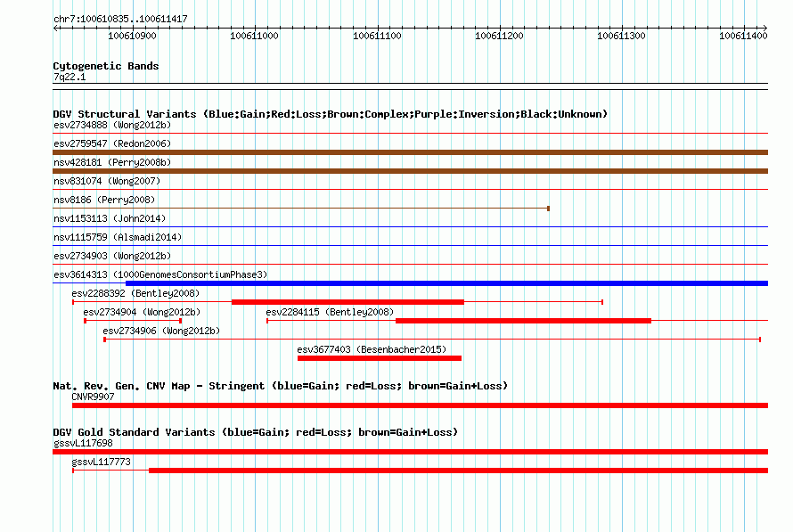The width and height of the screenshot is (793, 532).
Task: Click the DGV Structural Variants track title
Action: [331, 114]
